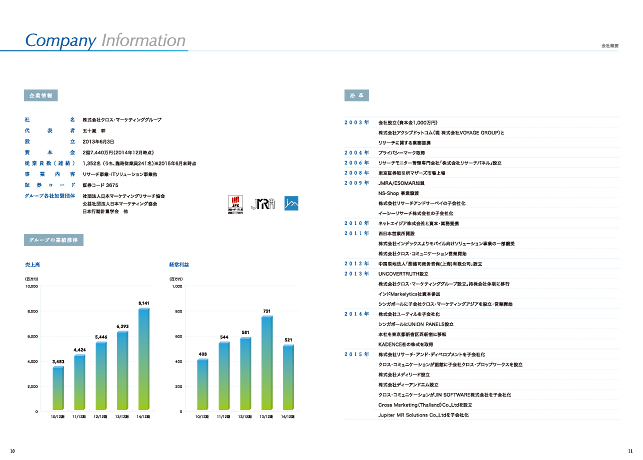643x460 pixels.
Task: Click the sales bar labeled 4,424
Action: (x=80, y=382)
